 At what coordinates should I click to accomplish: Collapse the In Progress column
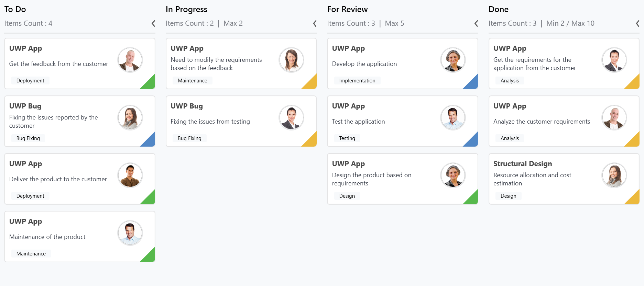pyautogui.click(x=315, y=23)
